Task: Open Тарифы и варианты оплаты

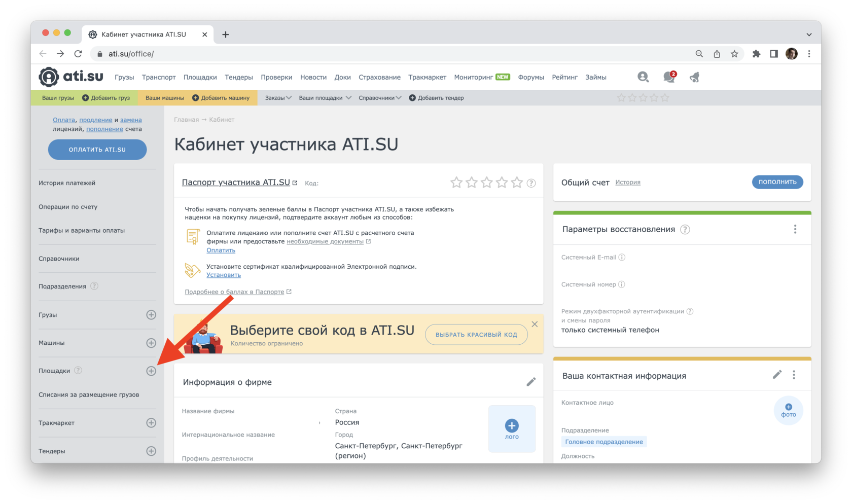Action: point(82,230)
